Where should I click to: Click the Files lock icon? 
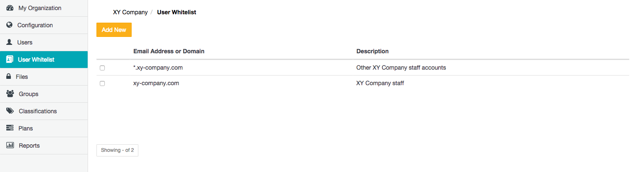tap(8, 77)
